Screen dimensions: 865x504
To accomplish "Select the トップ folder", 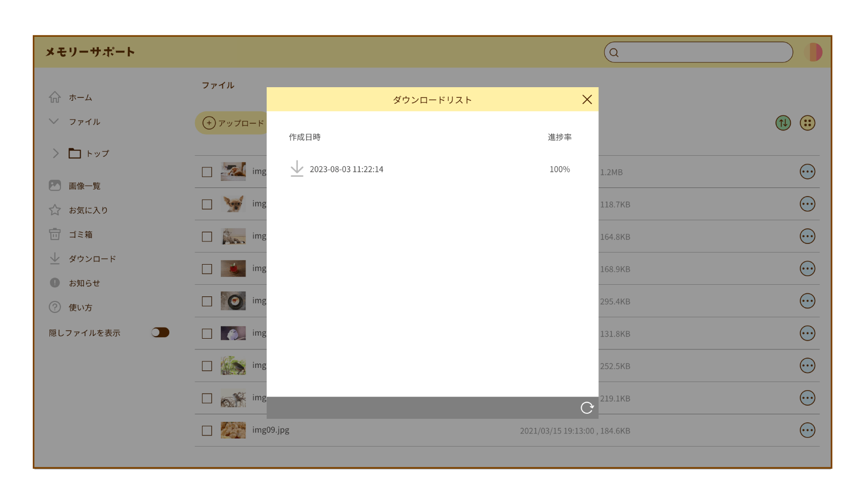I will (97, 153).
